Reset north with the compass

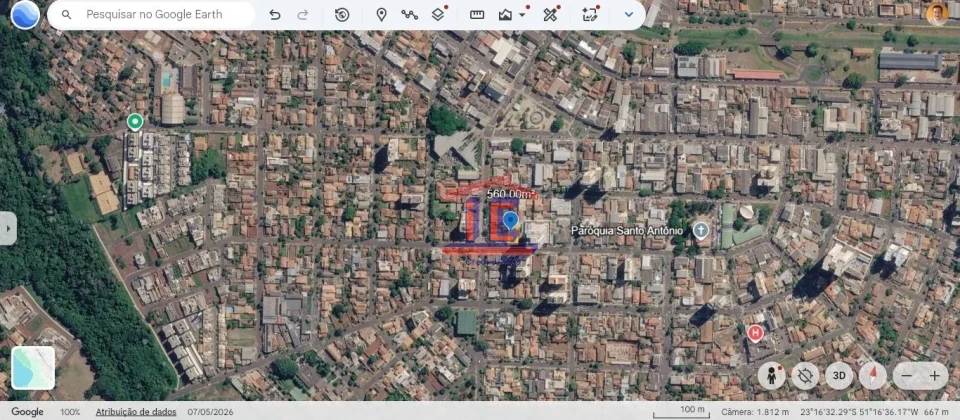(x=872, y=376)
